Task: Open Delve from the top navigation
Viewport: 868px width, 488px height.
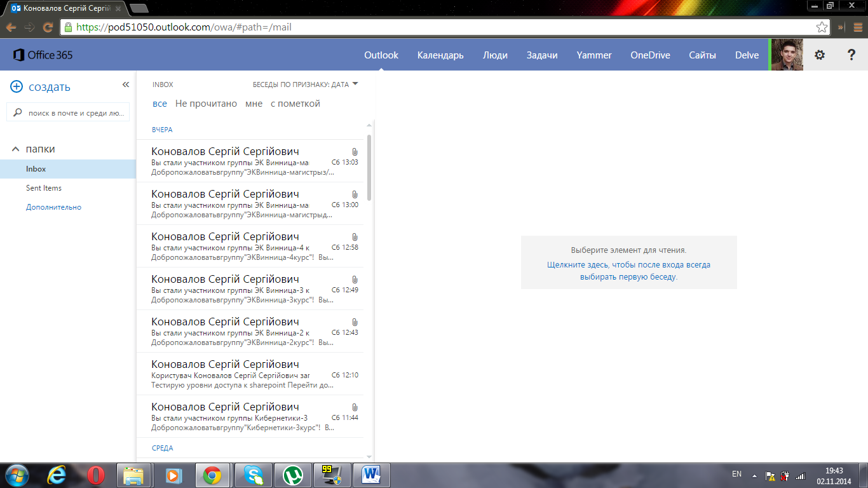Action: click(x=747, y=55)
